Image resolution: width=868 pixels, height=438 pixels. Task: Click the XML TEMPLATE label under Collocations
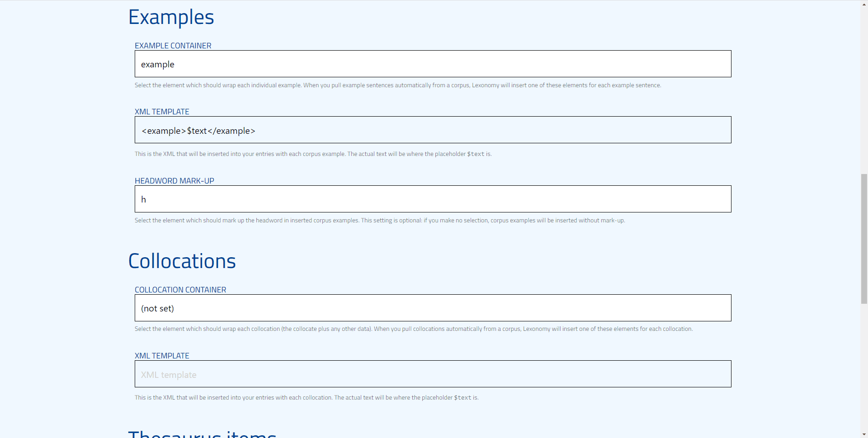click(162, 356)
